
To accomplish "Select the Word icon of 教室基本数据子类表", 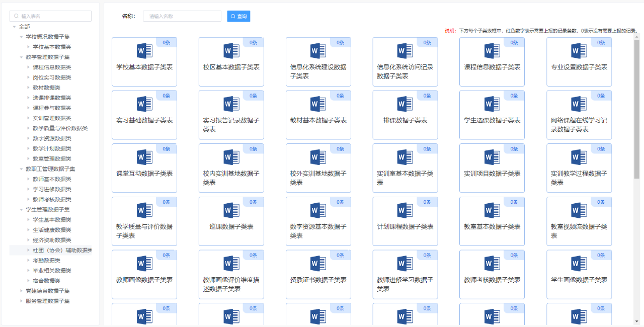I will [492, 210].
